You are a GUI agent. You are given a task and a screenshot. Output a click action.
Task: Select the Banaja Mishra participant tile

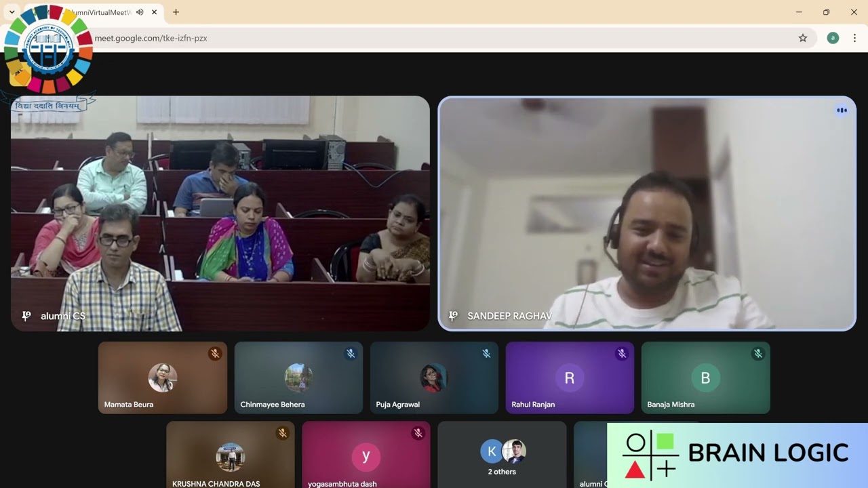pyautogui.click(x=705, y=378)
